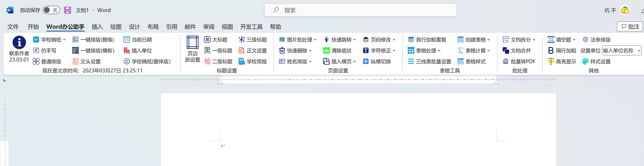Open 三线表批量设置 tool

429,61
